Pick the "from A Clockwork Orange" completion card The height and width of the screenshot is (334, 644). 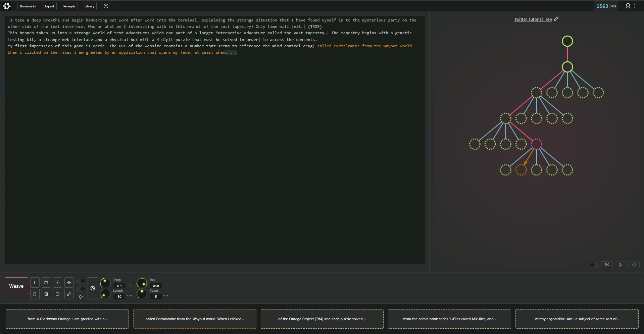tap(67, 319)
